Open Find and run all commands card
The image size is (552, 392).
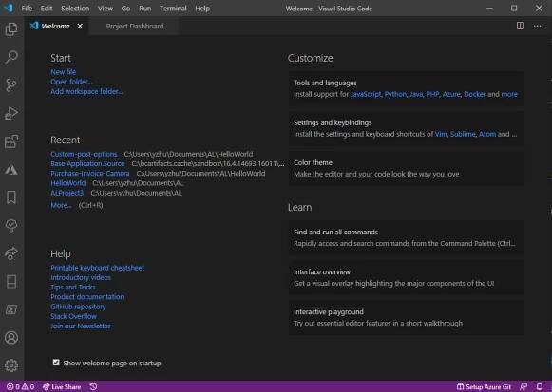pos(407,237)
